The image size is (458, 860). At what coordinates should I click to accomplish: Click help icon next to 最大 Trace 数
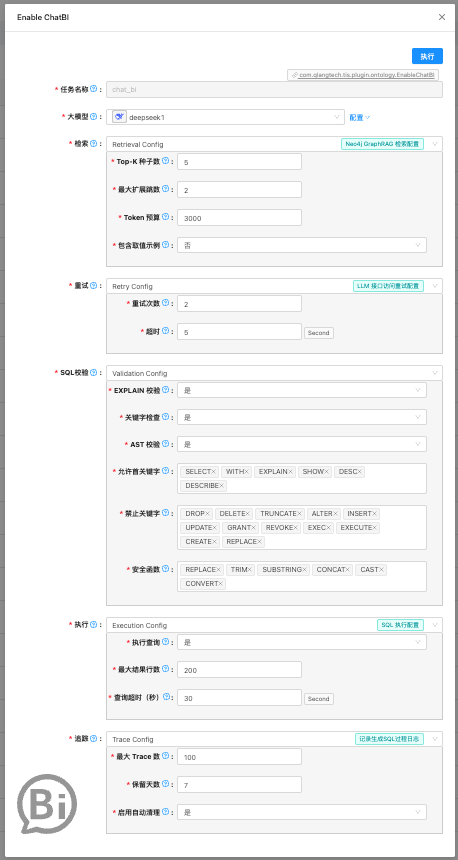(x=166, y=756)
